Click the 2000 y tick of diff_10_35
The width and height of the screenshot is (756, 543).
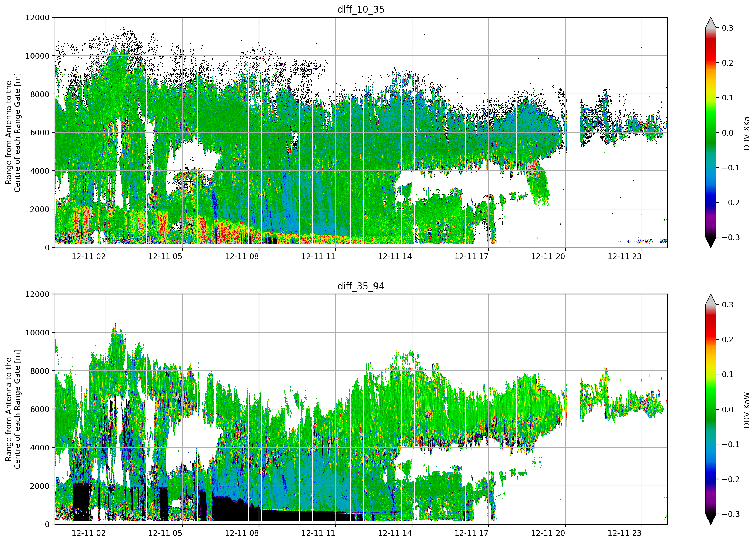point(39,209)
